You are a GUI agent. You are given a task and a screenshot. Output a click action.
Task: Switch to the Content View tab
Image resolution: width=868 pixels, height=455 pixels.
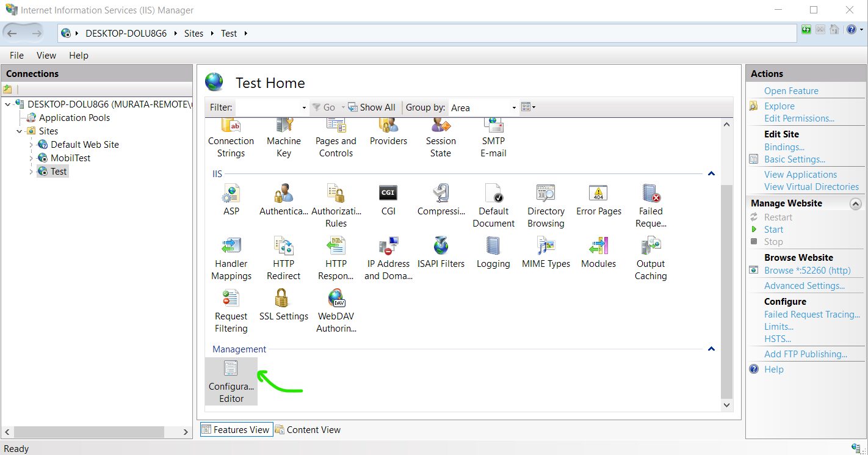pyautogui.click(x=308, y=429)
